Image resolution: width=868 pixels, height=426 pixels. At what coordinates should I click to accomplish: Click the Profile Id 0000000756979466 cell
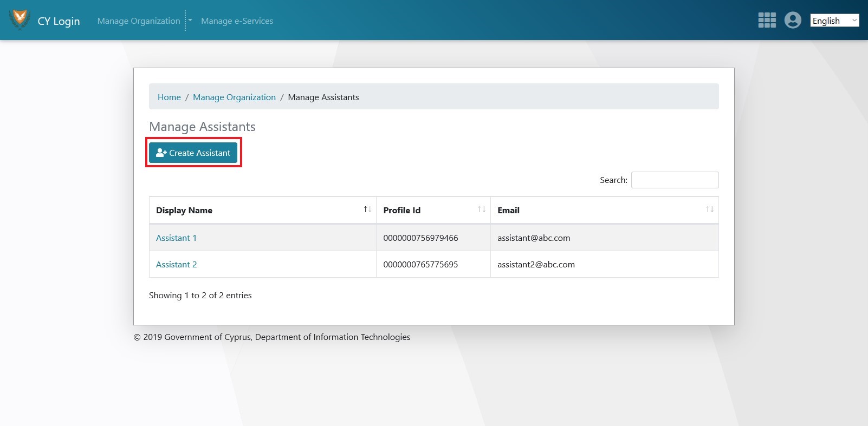click(420, 238)
